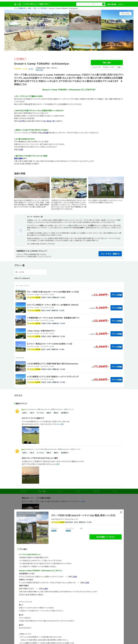Open プランの詳細 for the 33,000円 dome plan

coord(117,380)
